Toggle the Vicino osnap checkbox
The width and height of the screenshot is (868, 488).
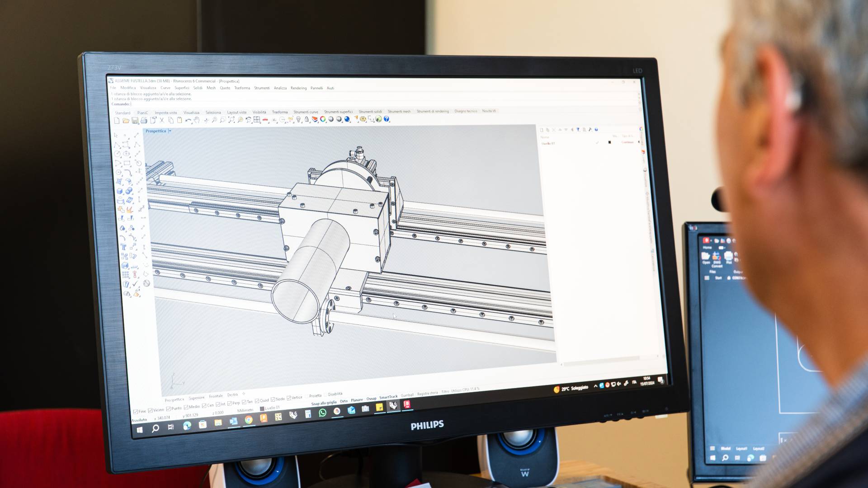pyautogui.click(x=150, y=410)
